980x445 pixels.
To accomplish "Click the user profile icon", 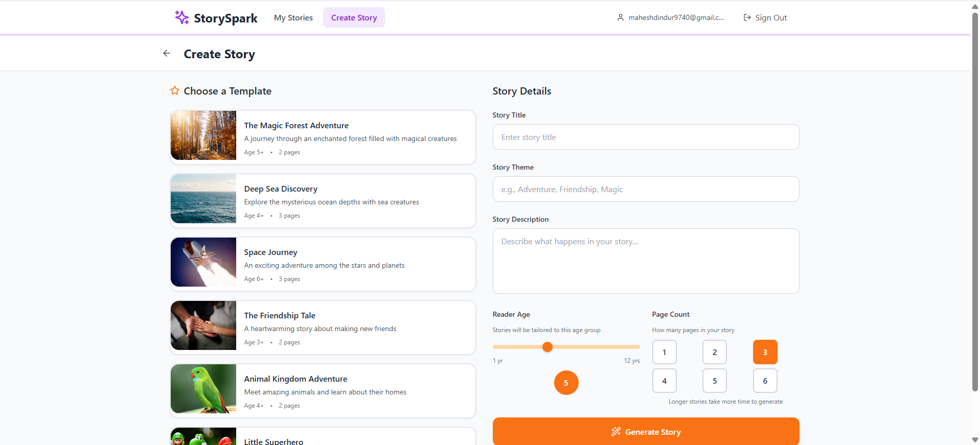I will point(620,17).
